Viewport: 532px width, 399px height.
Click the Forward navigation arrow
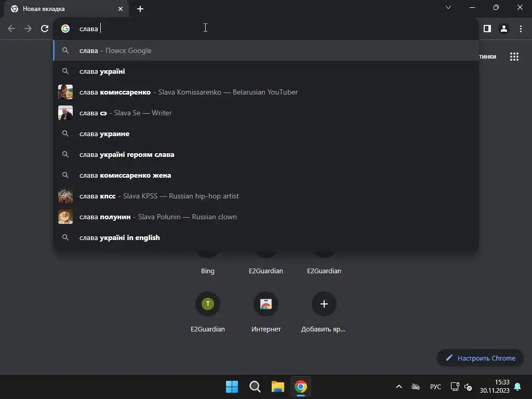28,29
